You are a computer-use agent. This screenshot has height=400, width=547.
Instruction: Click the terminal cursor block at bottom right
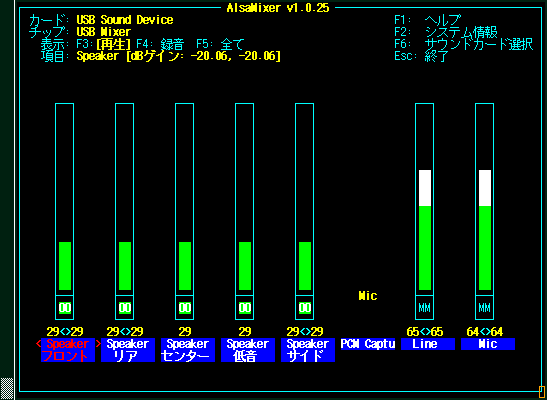pyautogui.click(x=542, y=391)
